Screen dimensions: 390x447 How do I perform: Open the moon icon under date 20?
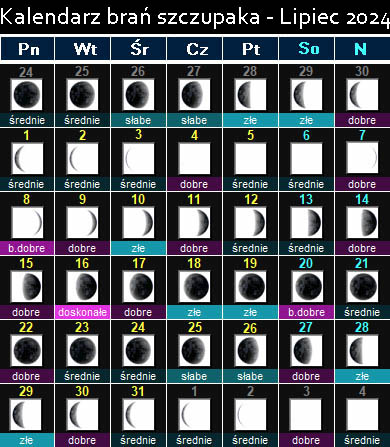307,286
